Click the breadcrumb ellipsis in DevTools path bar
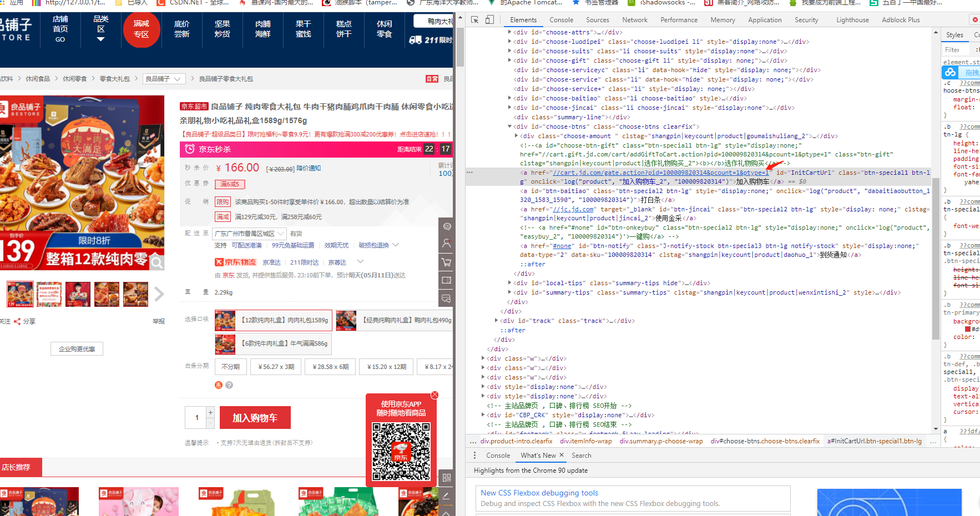This screenshot has height=516, width=980. [473, 442]
